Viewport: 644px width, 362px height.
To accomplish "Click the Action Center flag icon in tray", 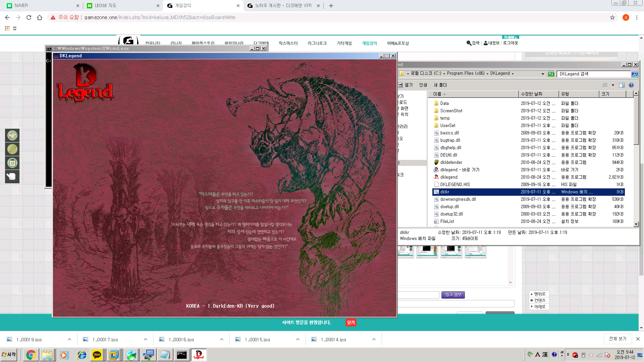I will click(x=607, y=355).
